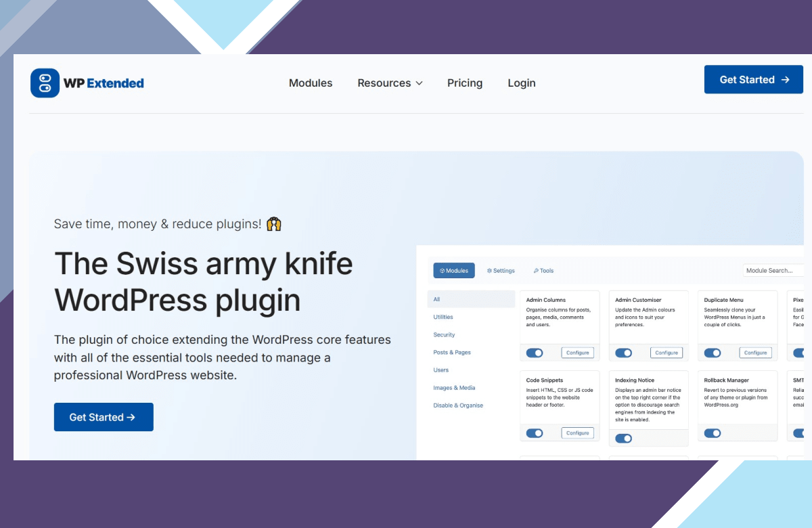
Task: Focus the Module Search field
Action: point(773,271)
